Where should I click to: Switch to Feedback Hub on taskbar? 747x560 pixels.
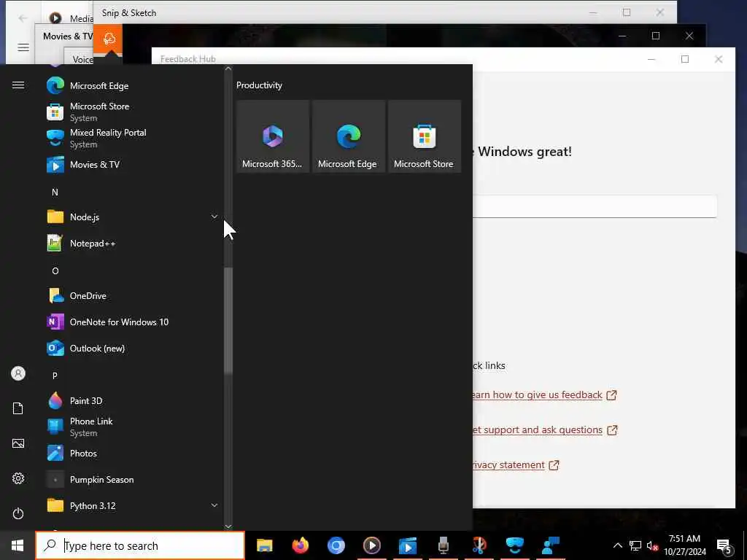pos(550,545)
